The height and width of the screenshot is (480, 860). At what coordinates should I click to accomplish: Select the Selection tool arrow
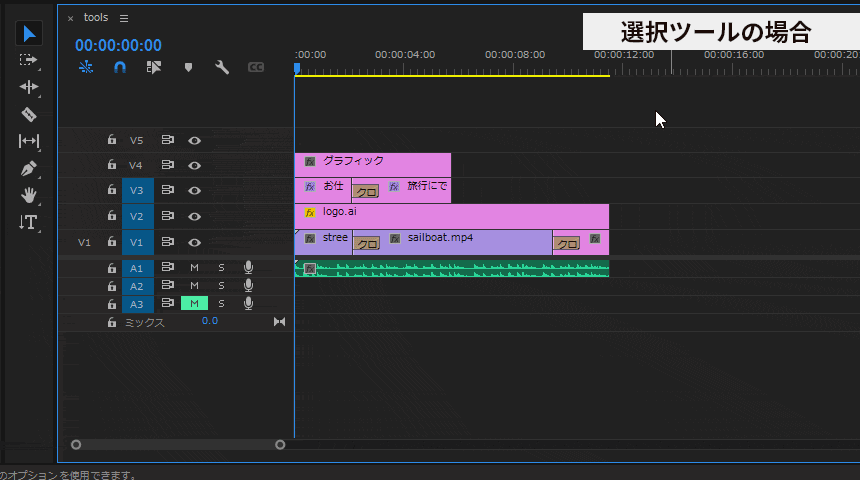[29, 34]
